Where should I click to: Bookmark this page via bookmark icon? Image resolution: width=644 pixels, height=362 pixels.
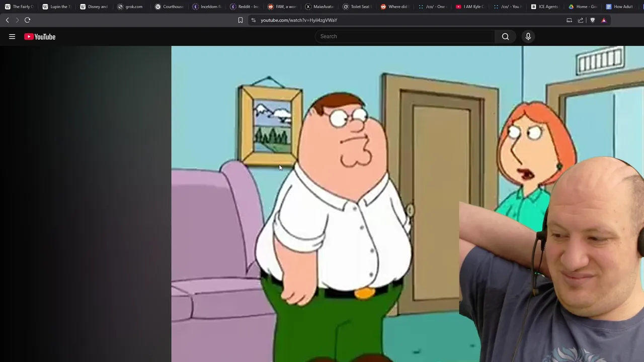(x=240, y=20)
